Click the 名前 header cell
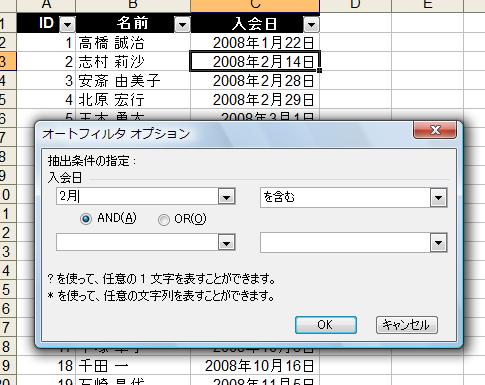The width and height of the screenshot is (485, 385). tap(133, 23)
